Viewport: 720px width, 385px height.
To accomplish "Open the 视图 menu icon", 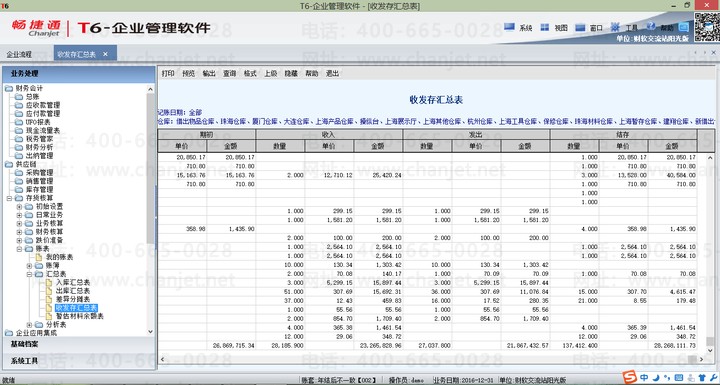I will click(x=545, y=27).
